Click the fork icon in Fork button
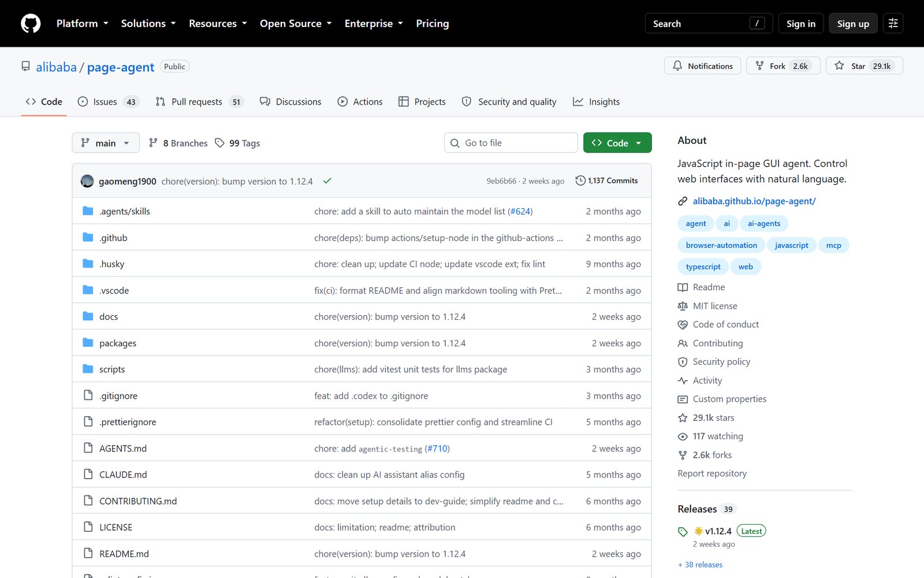924x578 pixels. pos(759,66)
